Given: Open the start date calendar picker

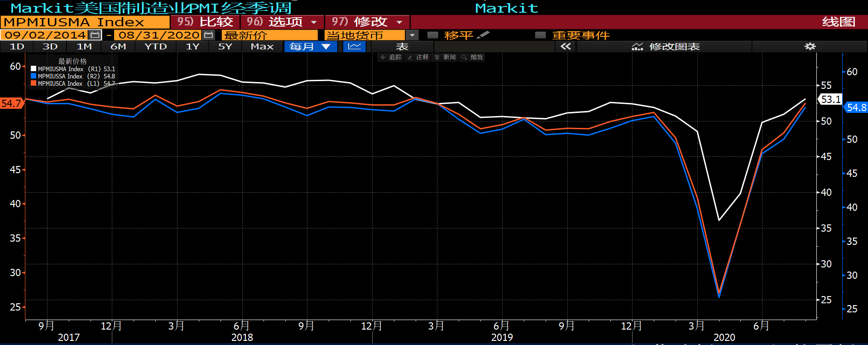Looking at the screenshot, I should coord(95,35).
